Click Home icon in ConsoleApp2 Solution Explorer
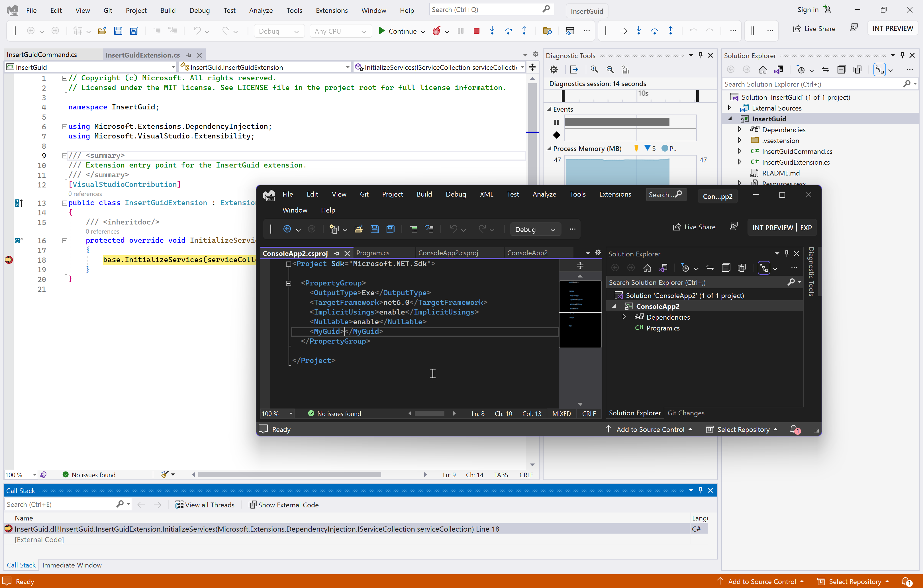This screenshot has width=923, height=588. [x=647, y=268]
